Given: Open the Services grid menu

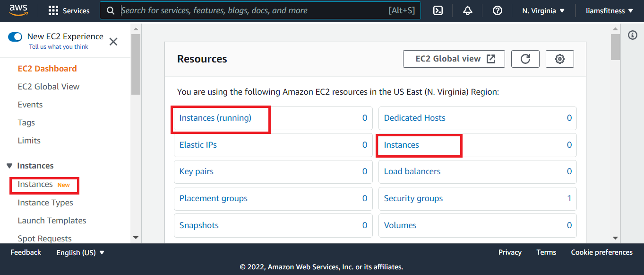Looking at the screenshot, I should pos(69,10).
